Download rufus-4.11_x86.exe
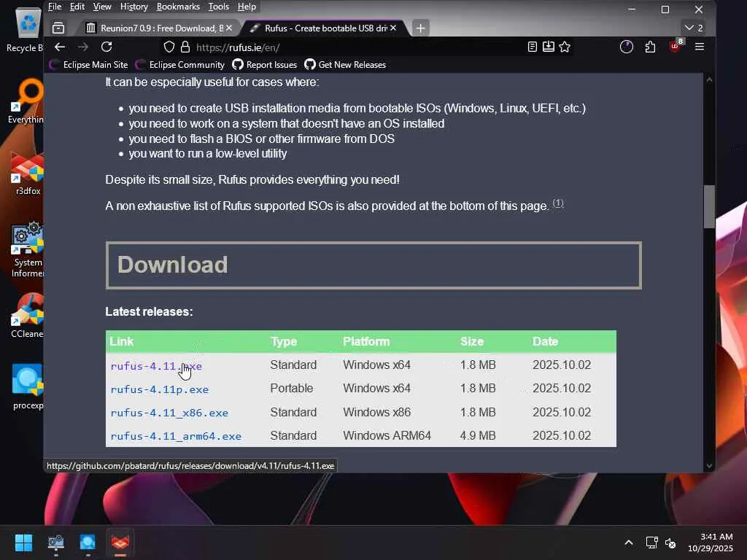Viewport: 747px width, 560px height. (169, 413)
